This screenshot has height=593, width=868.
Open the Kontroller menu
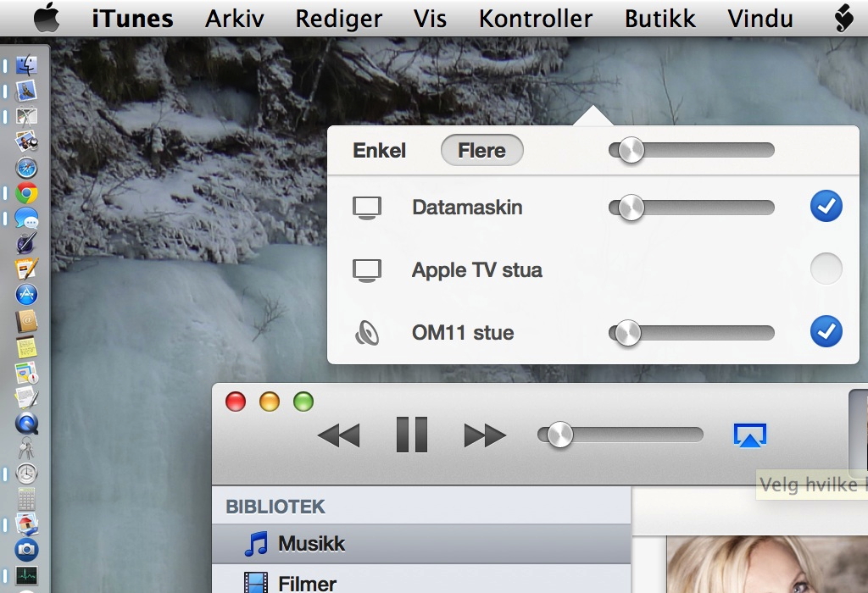536,19
